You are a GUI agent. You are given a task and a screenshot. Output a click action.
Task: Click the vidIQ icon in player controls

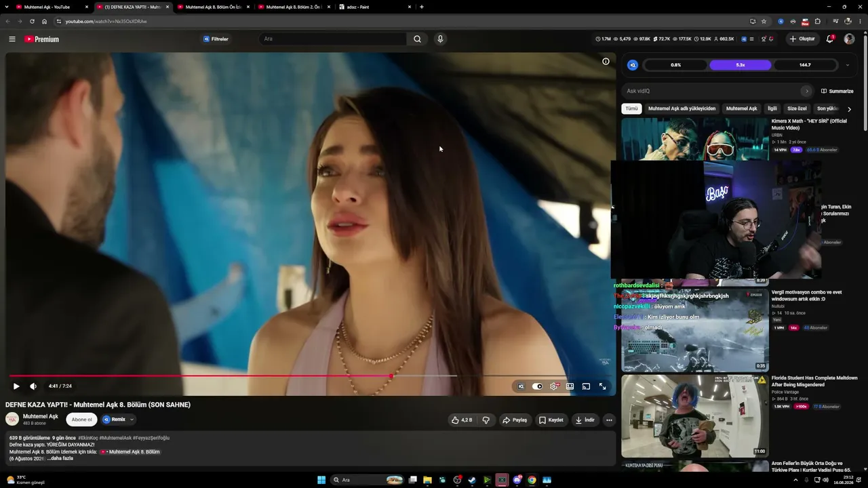click(521, 386)
